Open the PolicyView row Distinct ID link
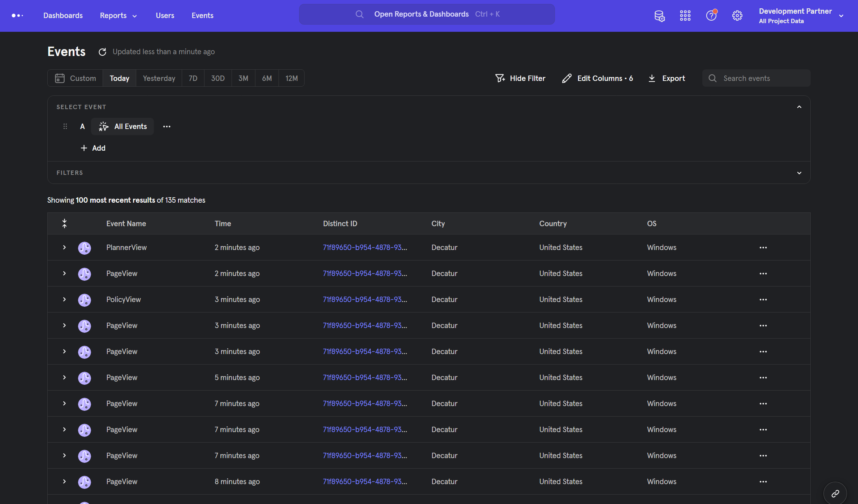This screenshot has height=504, width=858. click(x=365, y=300)
